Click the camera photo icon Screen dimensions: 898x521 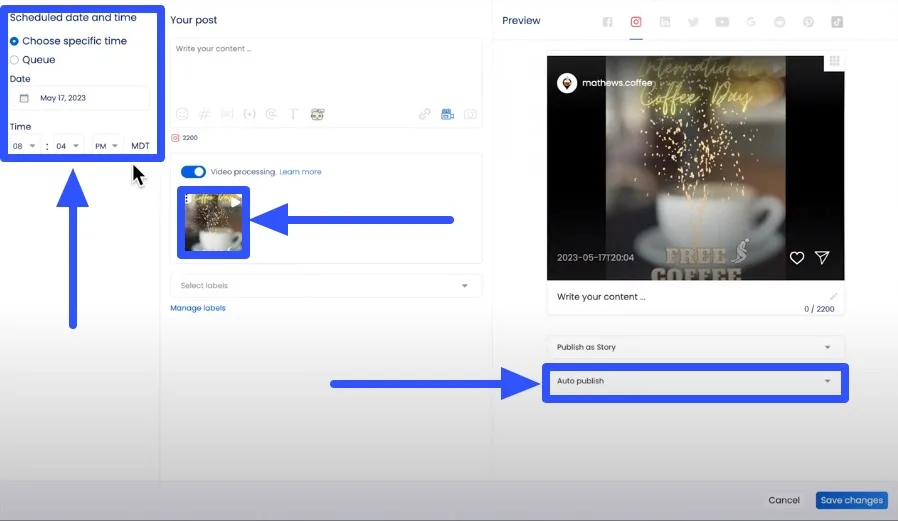pos(469,114)
